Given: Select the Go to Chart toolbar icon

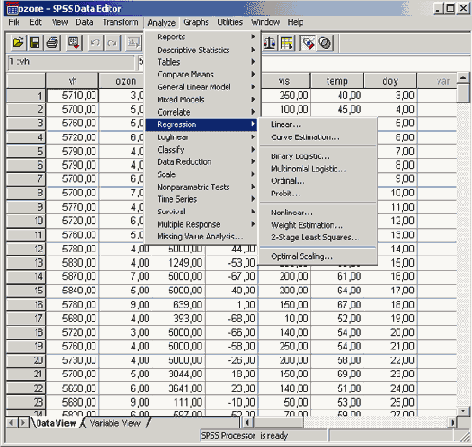Looking at the screenshot, I should point(134,43).
